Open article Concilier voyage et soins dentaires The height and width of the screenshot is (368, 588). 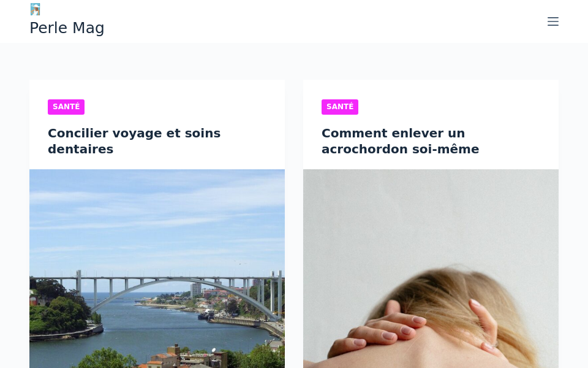point(134,141)
